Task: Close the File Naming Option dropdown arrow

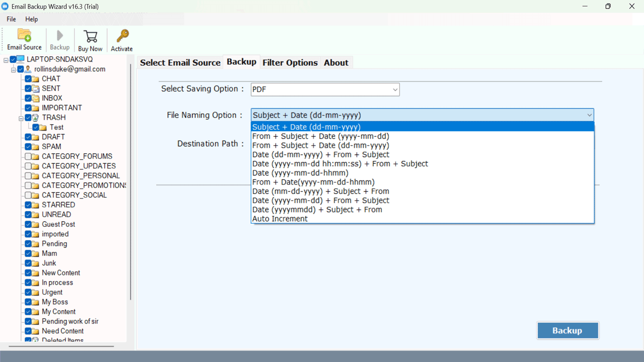Action: pos(589,115)
